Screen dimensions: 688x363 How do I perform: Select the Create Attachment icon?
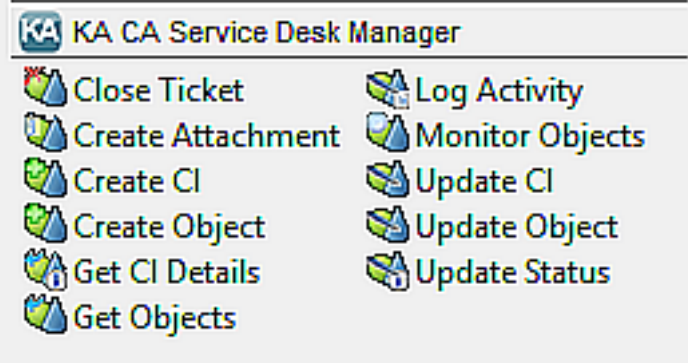click(46, 133)
